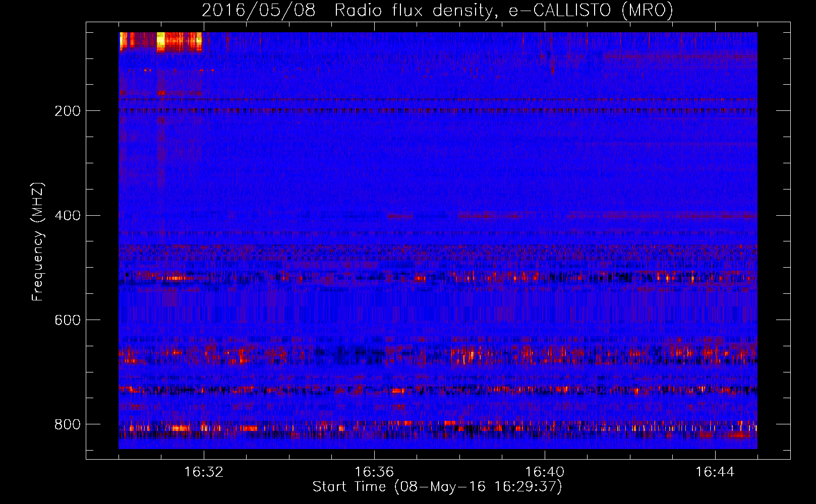The image size is (816, 504).
Task: Click the 16:40 time tick label
Action: 545,472
